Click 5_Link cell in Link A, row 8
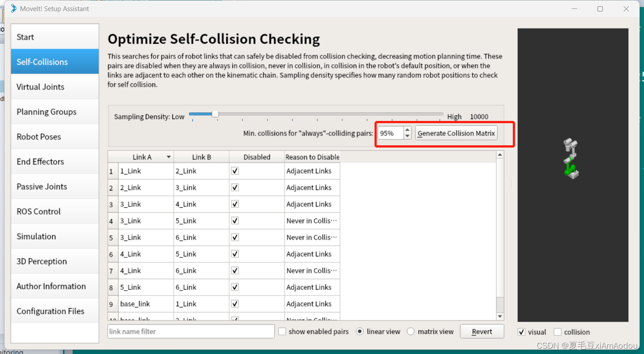This screenshot has width=644, height=354. click(x=146, y=287)
